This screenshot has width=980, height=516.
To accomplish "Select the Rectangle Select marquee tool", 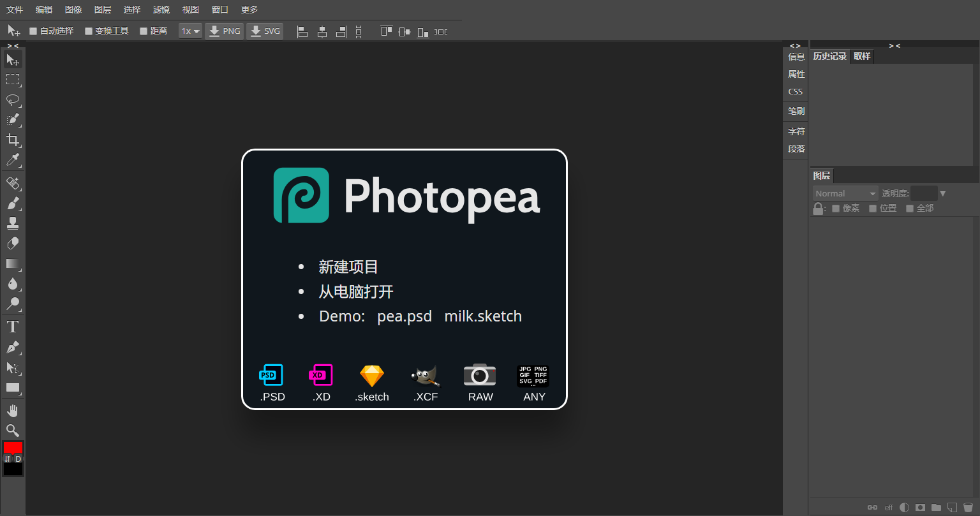I will (13, 80).
